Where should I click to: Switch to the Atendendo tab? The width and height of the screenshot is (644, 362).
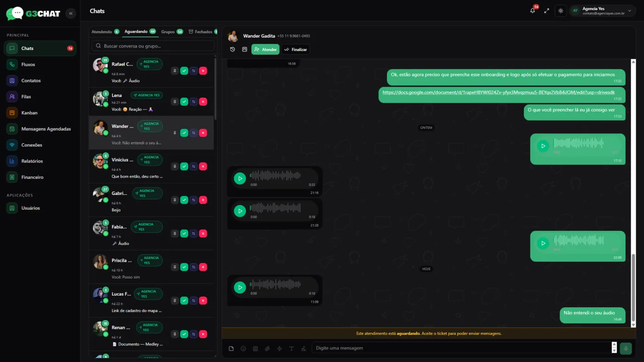[x=105, y=32]
